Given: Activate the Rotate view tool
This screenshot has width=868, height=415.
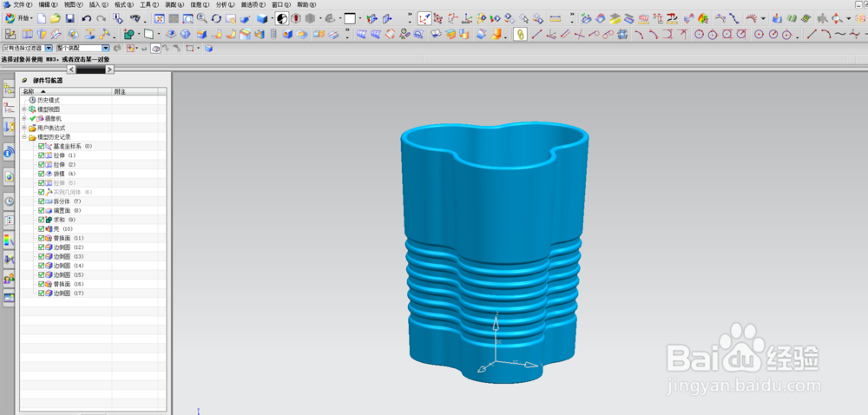Looking at the screenshot, I should point(216,18).
